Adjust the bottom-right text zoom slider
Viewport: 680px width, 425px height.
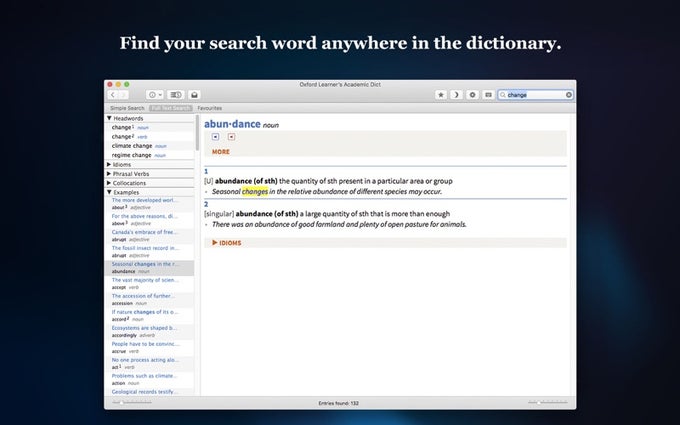click(547, 403)
